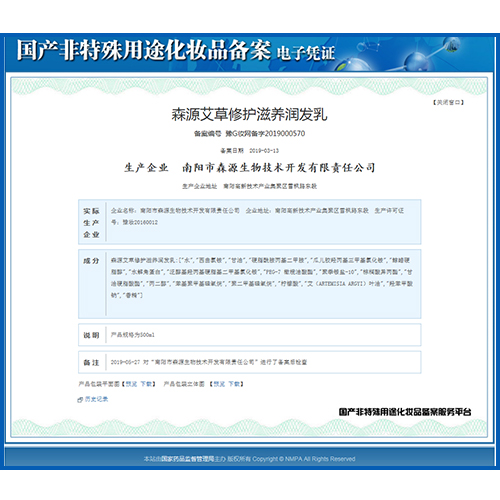
Task: Click 国家药品监督管理局 in the footer
Action: pyautogui.click(x=188, y=459)
